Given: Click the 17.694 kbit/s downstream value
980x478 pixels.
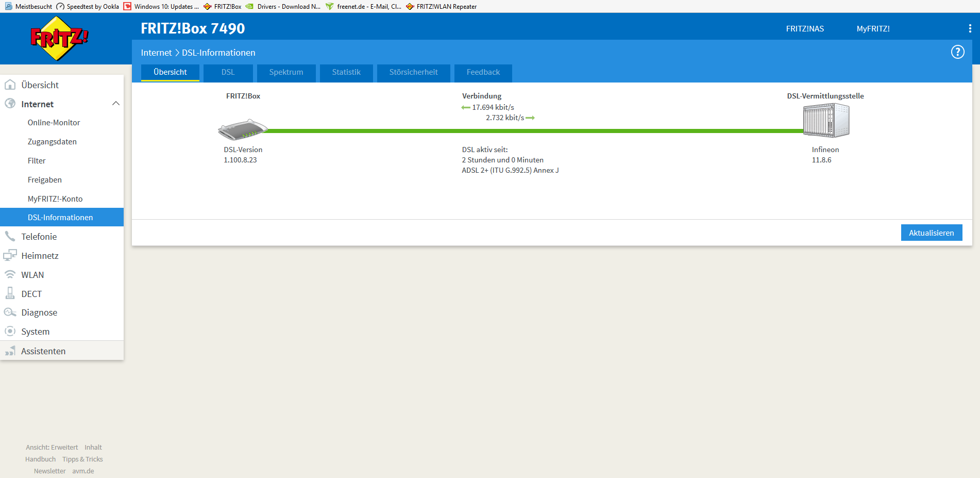Looking at the screenshot, I should tap(493, 107).
